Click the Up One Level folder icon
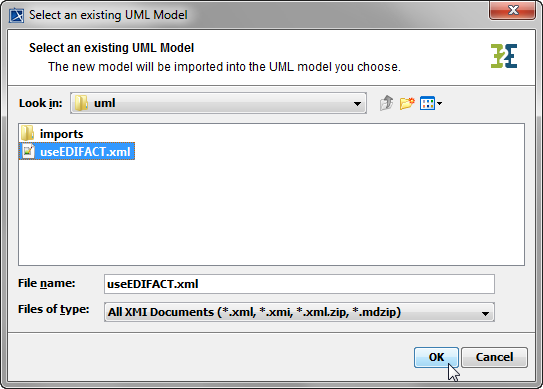 (x=386, y=103)
